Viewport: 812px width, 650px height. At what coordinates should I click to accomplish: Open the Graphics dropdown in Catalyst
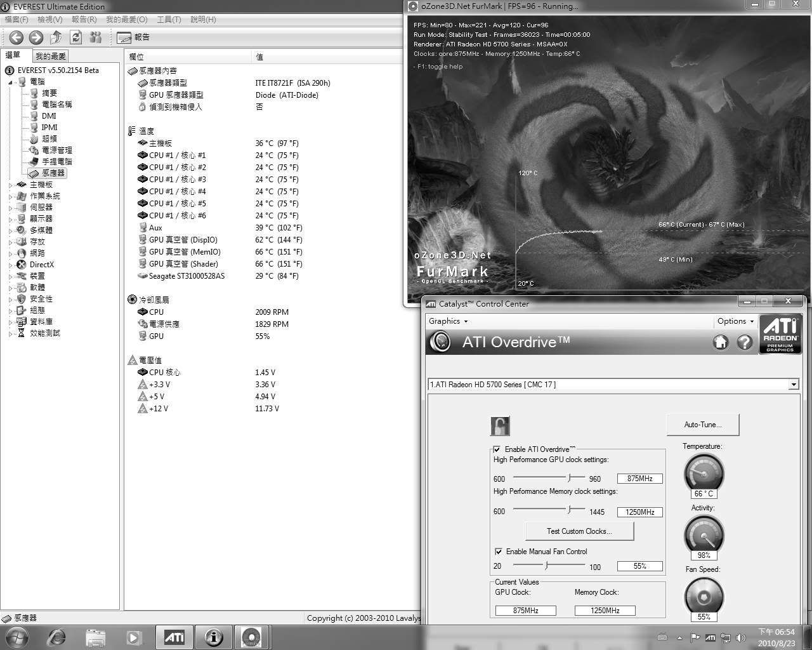(x=448, y=321)
